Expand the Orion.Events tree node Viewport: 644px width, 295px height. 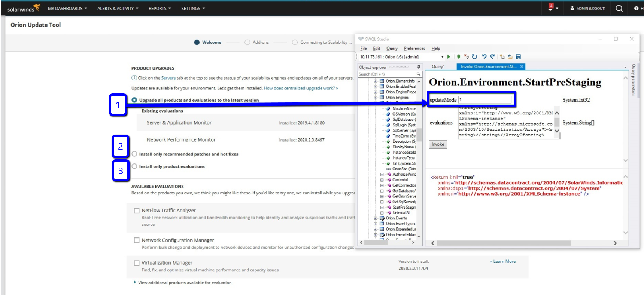(x=376, y=218)
